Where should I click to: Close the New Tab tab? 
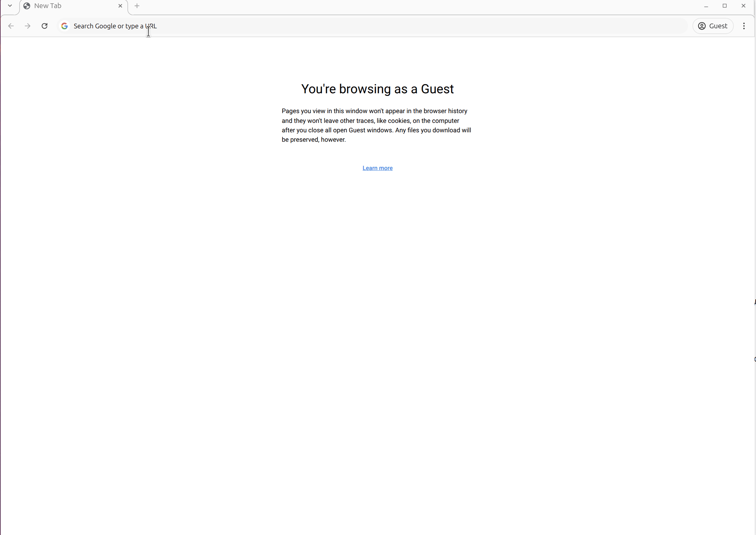click(x=120, y=6)
